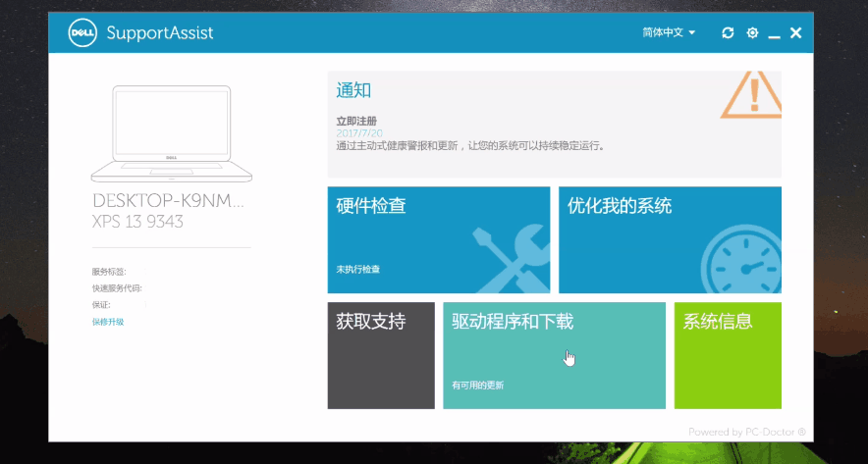This screenshot has height=464, width=868.
Task: Open the 系统信息 tile
Action: tap(728, 355)
